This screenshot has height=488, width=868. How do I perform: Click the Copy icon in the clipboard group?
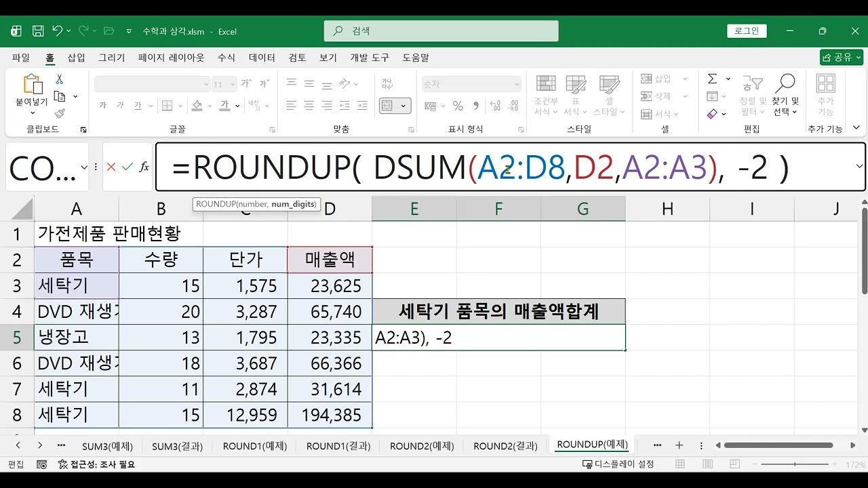pyautogui.click(x=60, y=97)
